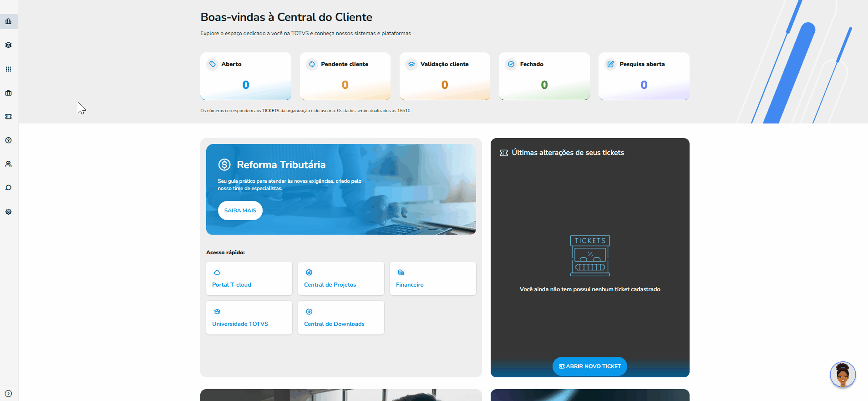Open the briefcase sidebar icon

[x=8, y=93]
